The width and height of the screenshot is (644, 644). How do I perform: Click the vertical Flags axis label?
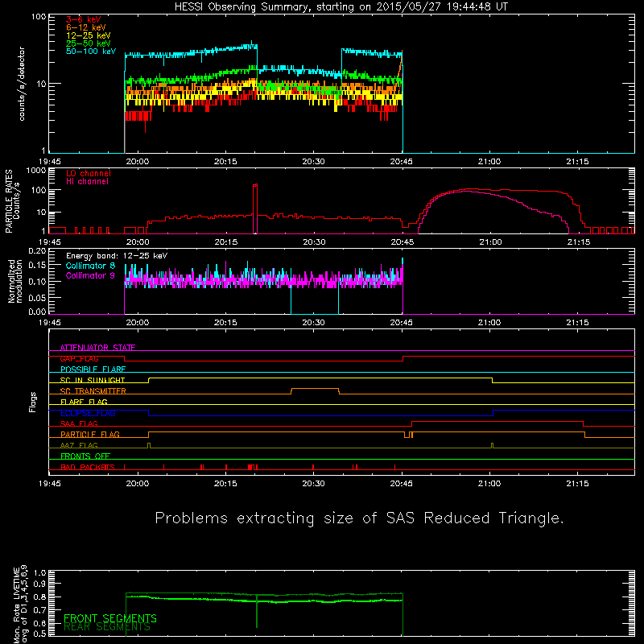pos(33,402)
